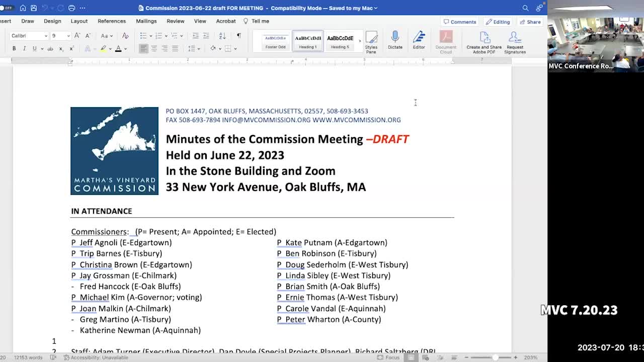
Task: Open the References ribbon tab
Action: pyautogui.click(x=112, y=21)
